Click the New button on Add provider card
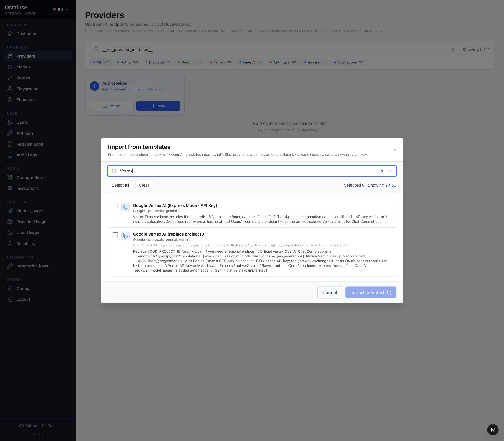Image resolution: width=504 pixels, height=441 pixels. 158,106
